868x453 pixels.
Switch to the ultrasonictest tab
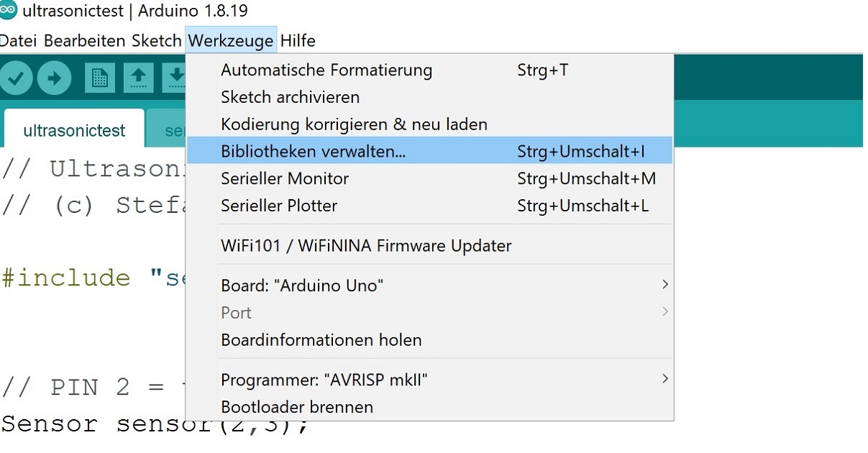pyautogui.click(x=74, y=130)
